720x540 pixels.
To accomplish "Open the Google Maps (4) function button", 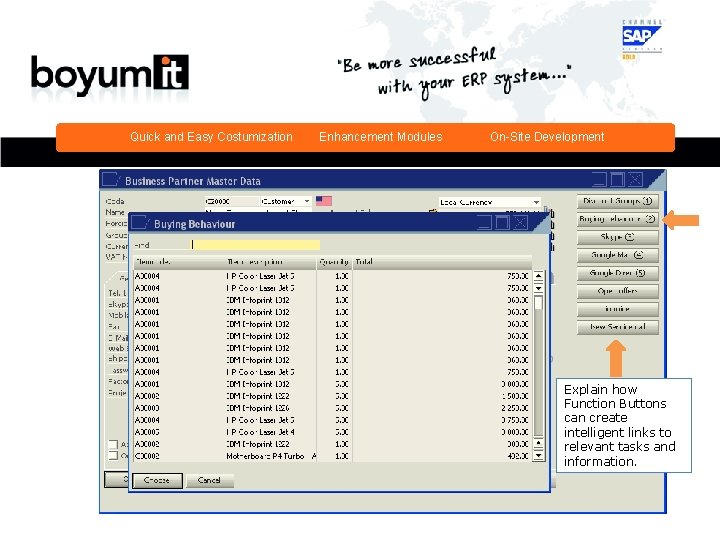I will 618,255.
